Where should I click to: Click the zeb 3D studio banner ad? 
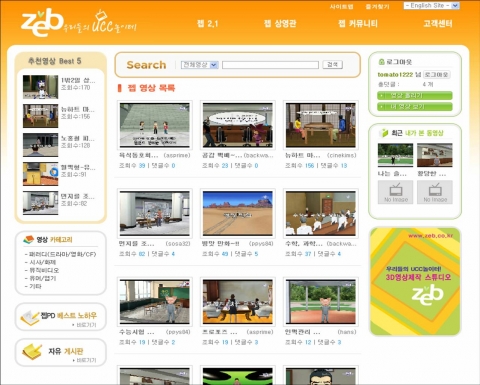[x=415, y=282]
